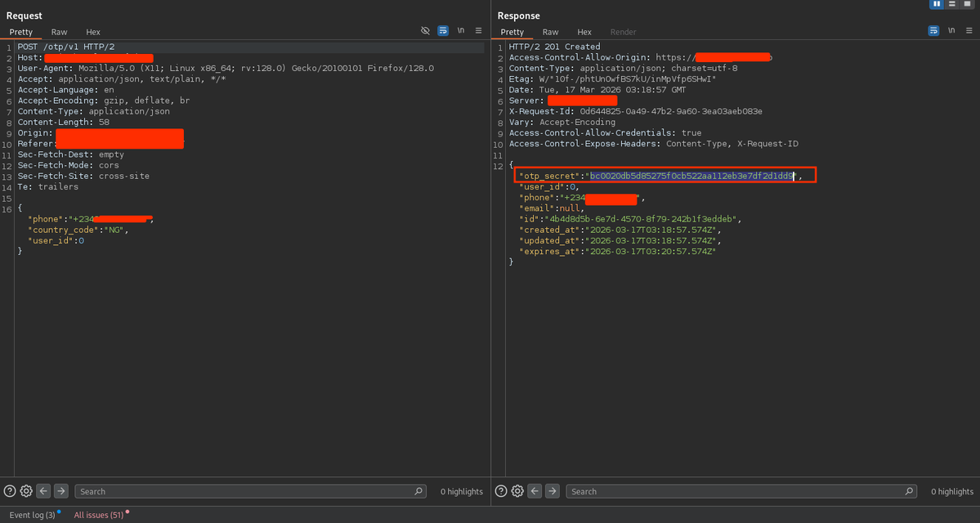Open search settings gear under Request pane
Viewport: 980px width, 523px height.
pos(25,491)
